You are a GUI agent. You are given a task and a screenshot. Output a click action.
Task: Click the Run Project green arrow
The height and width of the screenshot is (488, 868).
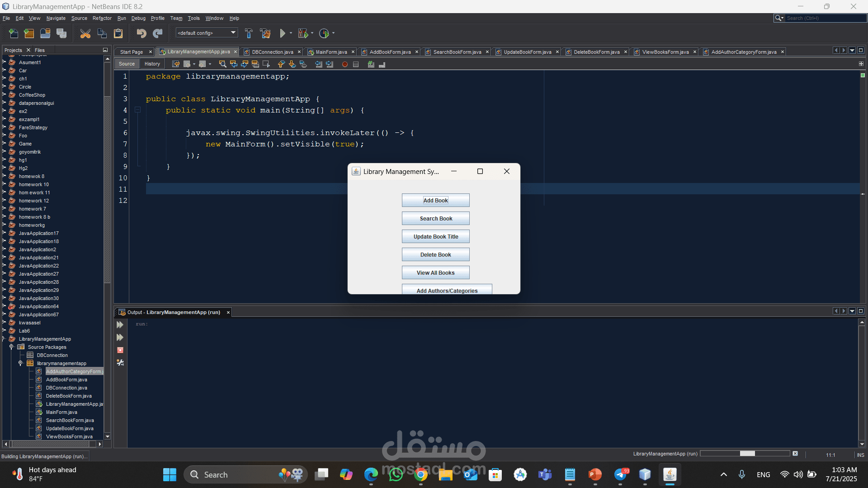point(283,33)
